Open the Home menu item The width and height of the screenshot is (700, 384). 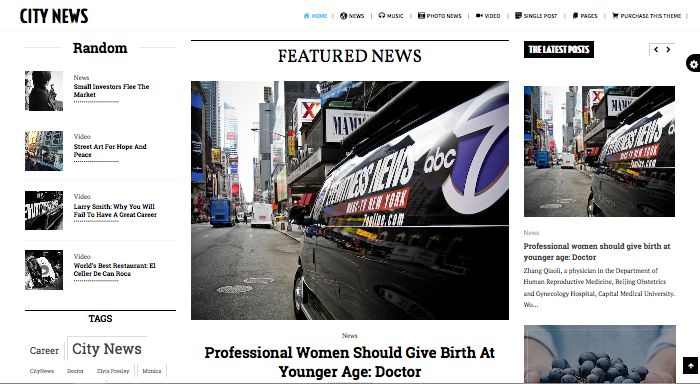pyautogui.click(x=319, y=16)
